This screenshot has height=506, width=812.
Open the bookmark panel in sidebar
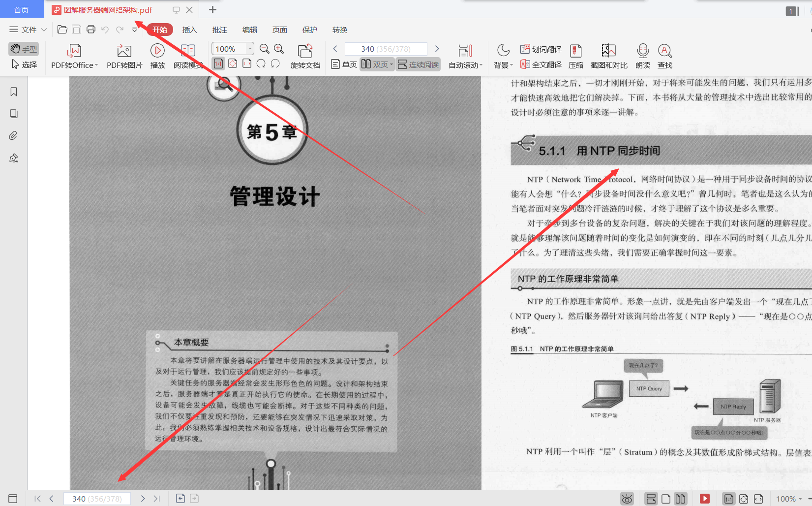(14, 92)
